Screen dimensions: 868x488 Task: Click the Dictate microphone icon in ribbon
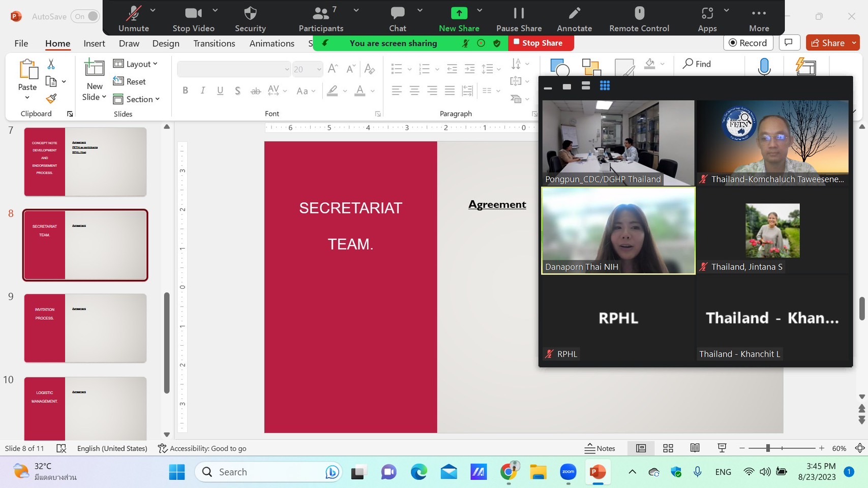click(x=764, y=67)
